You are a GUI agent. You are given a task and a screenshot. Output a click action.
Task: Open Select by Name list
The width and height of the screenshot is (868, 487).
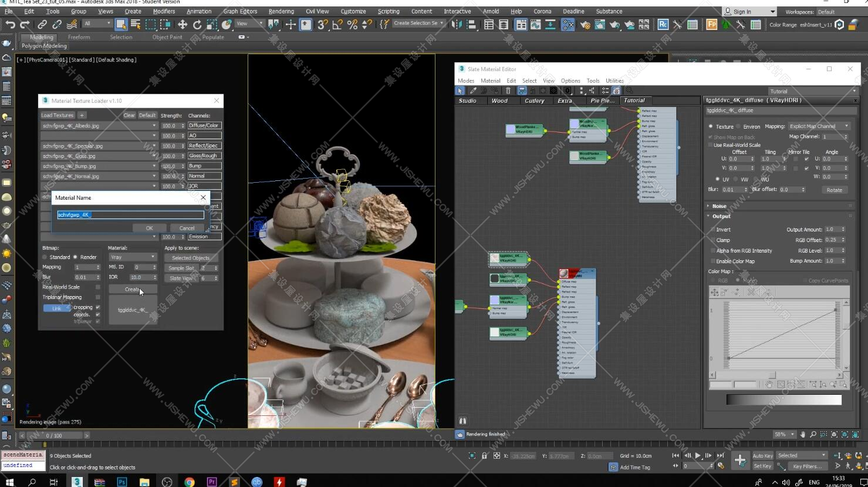pyautogui.click(x=136, y=24)
